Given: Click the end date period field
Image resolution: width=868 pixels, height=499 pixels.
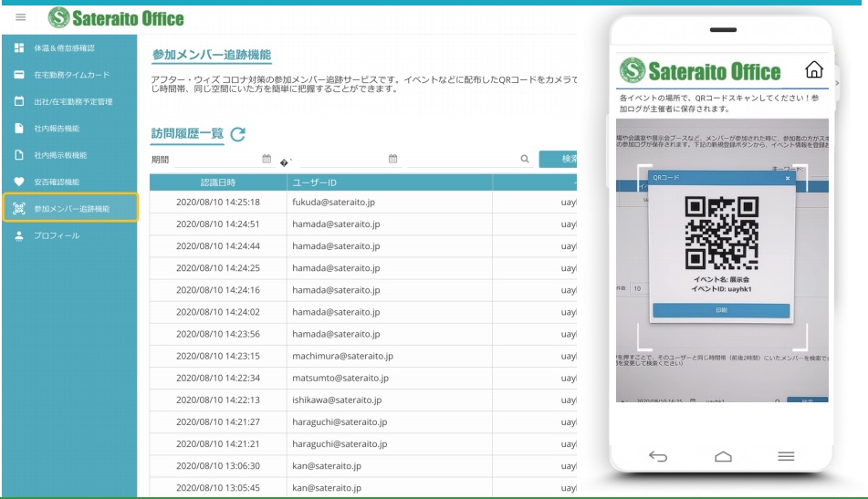Looking at the screenshot, I should click(350, 160).
